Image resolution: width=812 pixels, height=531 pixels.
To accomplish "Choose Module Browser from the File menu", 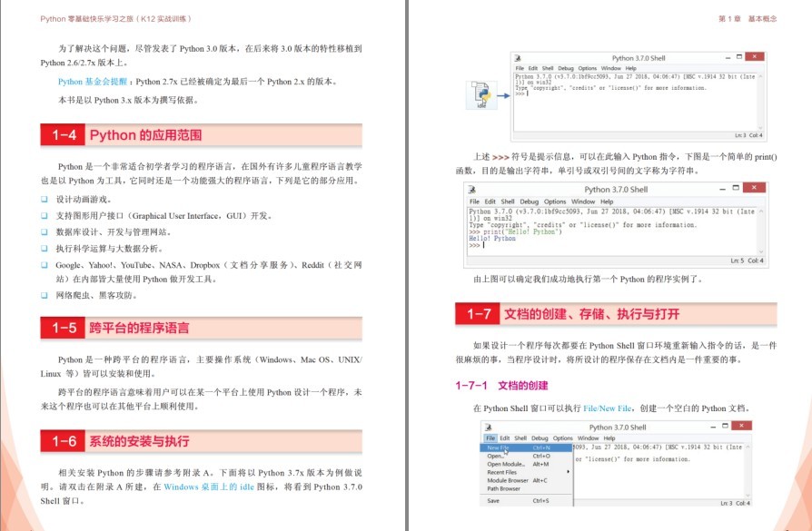I will click(x=527, y=480).
